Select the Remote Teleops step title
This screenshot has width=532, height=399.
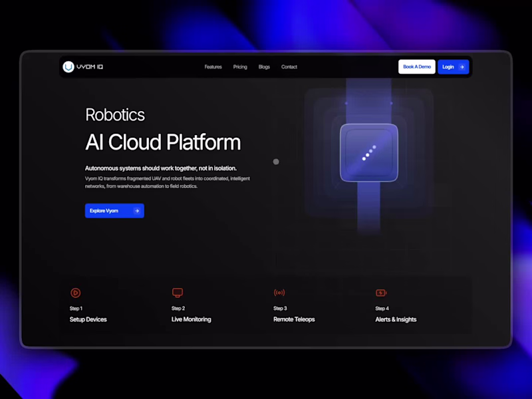pos(294,319)
